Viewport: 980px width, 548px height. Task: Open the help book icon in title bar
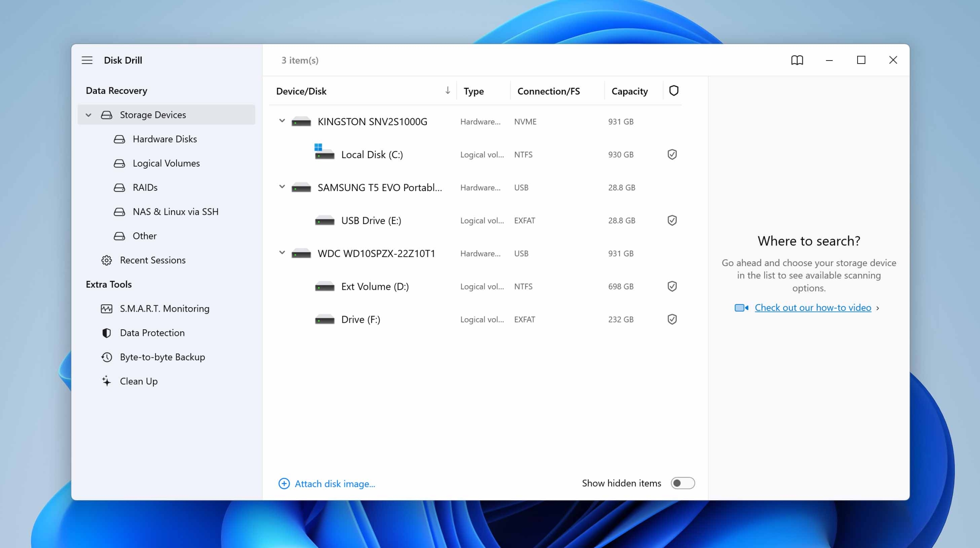pyautogui.click(x=797, y=60)
